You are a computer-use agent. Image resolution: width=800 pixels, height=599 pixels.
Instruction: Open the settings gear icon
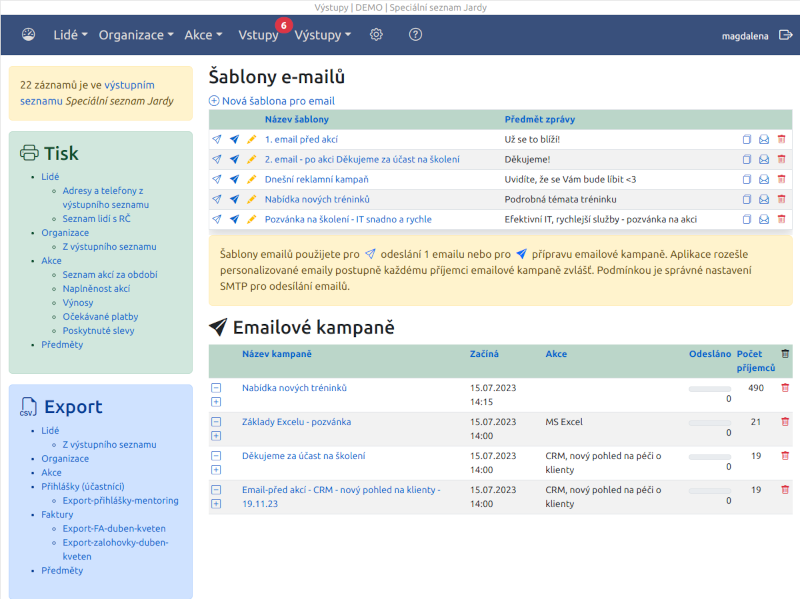click(376, 35)
